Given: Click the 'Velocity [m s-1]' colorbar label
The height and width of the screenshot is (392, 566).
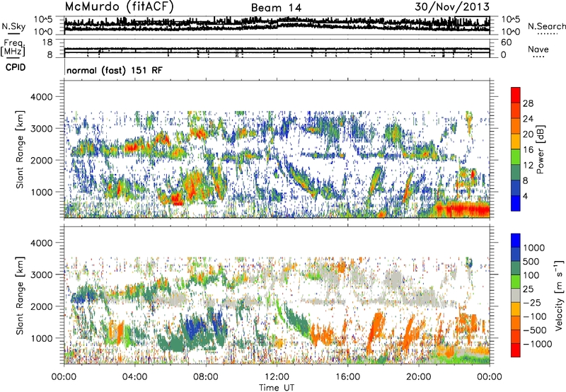Looking at the screenshot, I should click(x=559, y=295).
